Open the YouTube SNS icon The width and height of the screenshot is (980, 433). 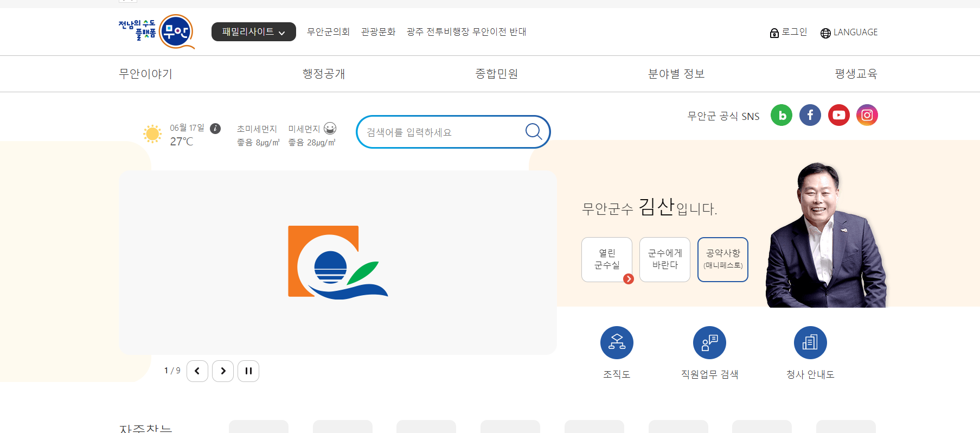coord(839,115)
